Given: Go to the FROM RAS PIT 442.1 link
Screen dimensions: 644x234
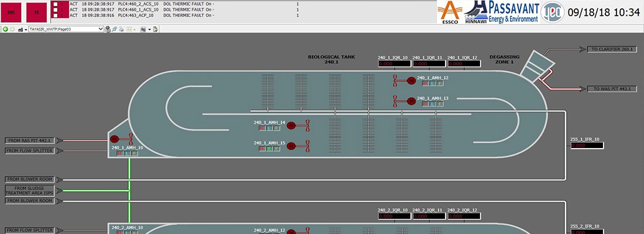Looking at the screenshot, I should 30,140.
